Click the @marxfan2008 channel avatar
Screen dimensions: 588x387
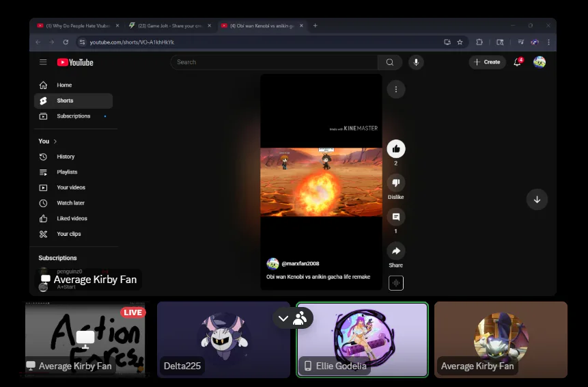[x=272, y=264]
